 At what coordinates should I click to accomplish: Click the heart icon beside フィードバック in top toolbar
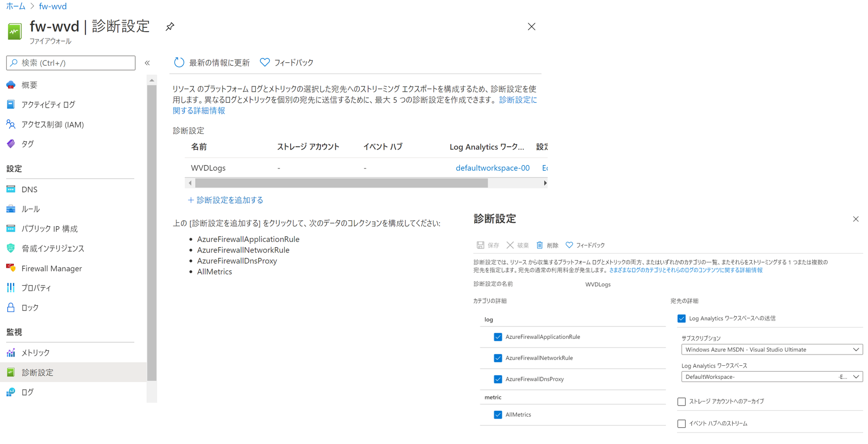pyautogui.click(x=265, y=62)
